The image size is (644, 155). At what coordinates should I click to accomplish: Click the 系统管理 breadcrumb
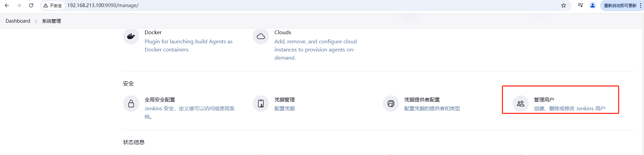[x=51, y=21]
